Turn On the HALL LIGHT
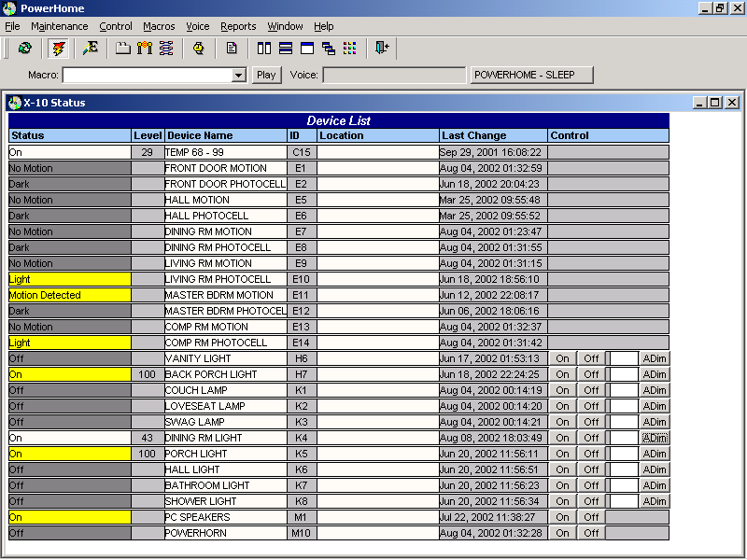747x560 pixels. click(563, 469)
